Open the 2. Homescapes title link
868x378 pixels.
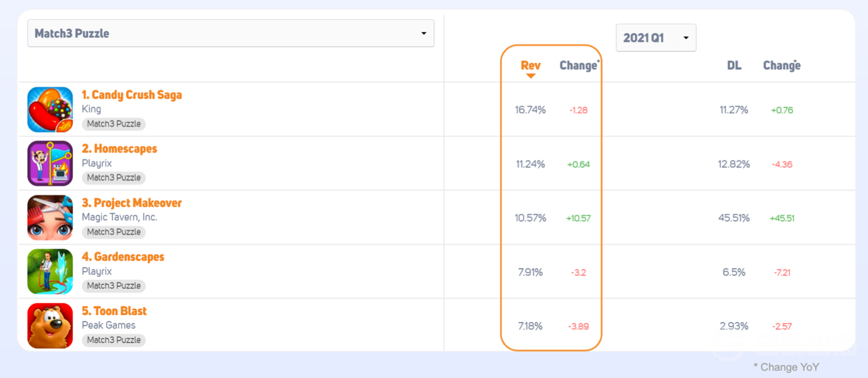pos(120,148)
